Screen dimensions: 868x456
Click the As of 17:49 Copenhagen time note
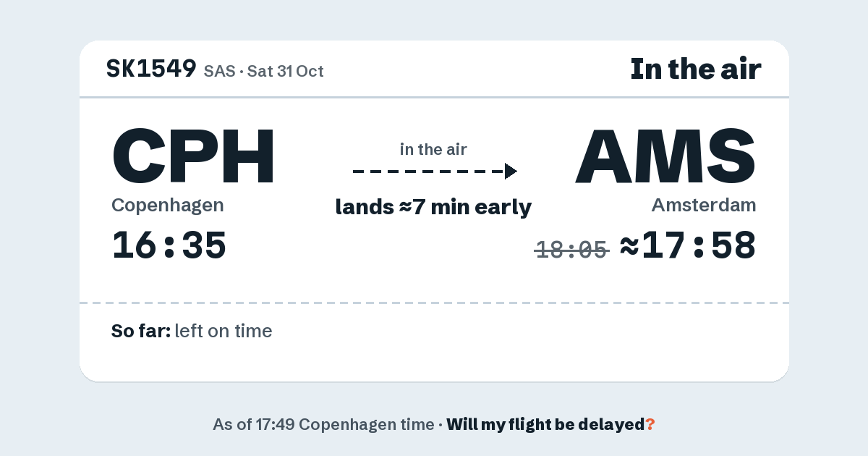[323, 424]
